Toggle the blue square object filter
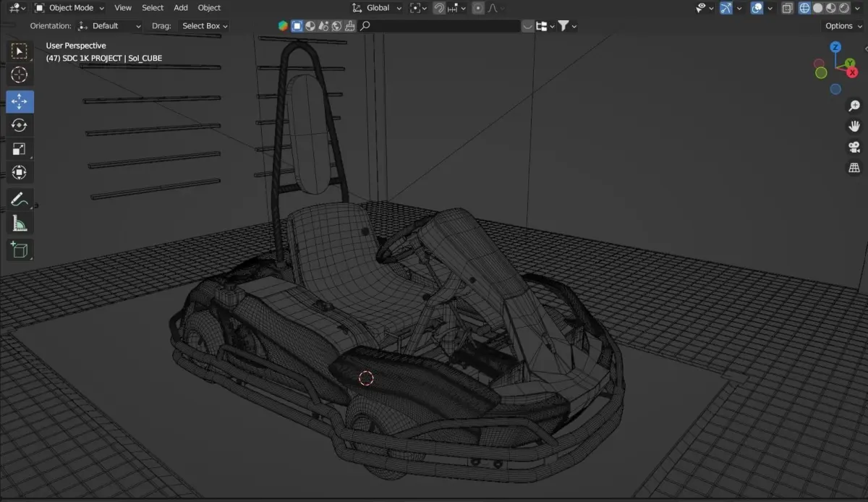 (297, 26)
